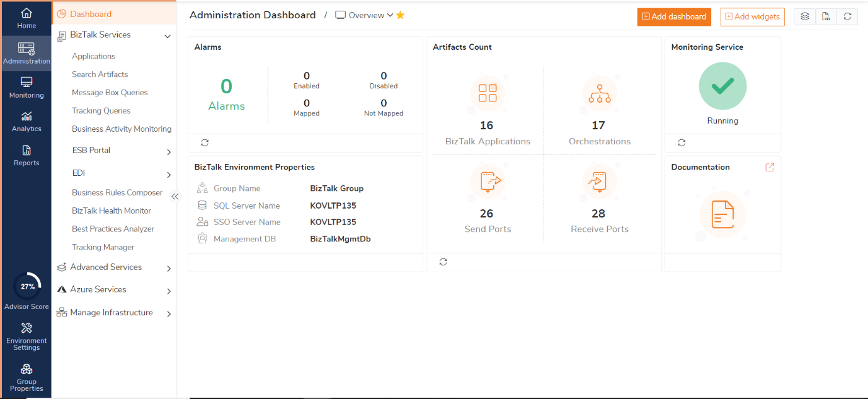The width and height of the screenshot is (868, 399).
Task: Open Applications under BizTalk Services
Action: pyautogui.click(x=93, y=56)
